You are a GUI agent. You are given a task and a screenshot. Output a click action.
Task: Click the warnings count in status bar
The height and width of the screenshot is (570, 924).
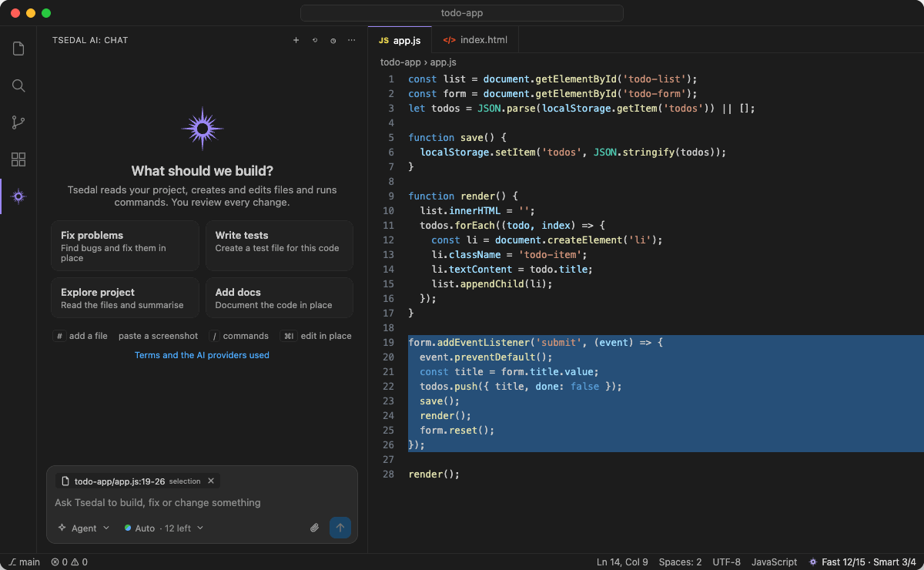[80, 562]
